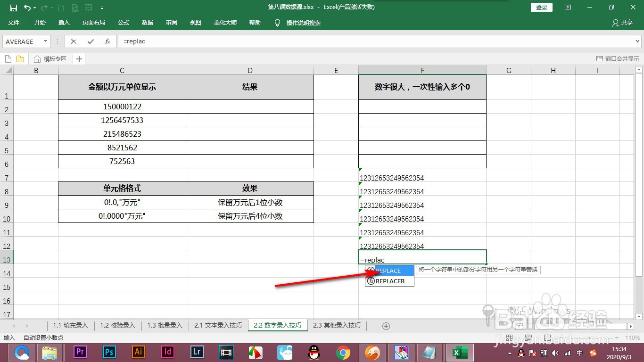Open a file with the yellow folder icon
The width and height of the screenshot is (644, 362).
tap(20, 58)
